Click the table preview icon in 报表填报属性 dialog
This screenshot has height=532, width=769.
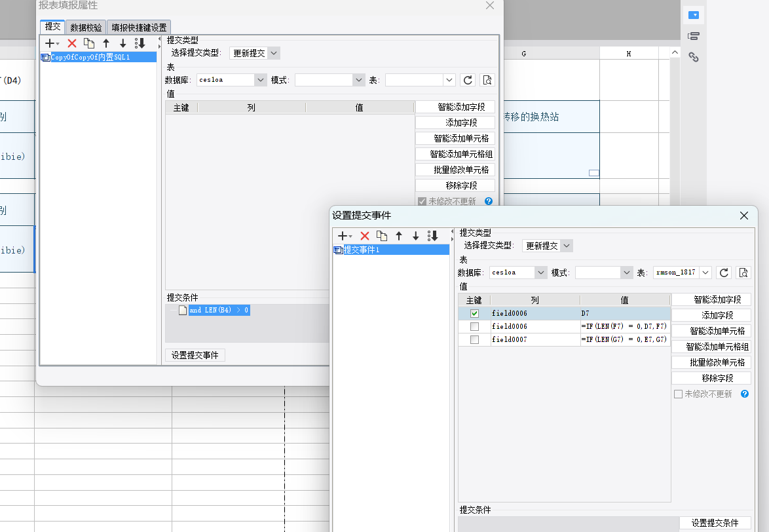click(487, 80)
